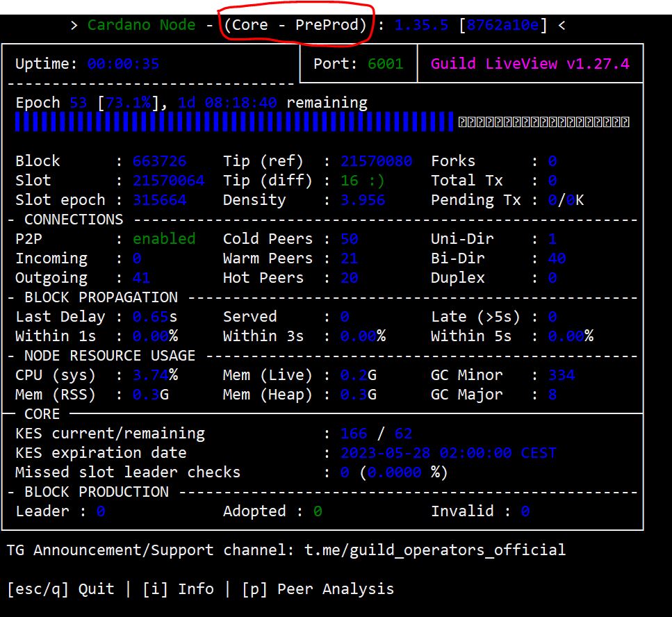672x617 pixels.
Task: Select the Port 6001 box
Action: click(358, 64)
